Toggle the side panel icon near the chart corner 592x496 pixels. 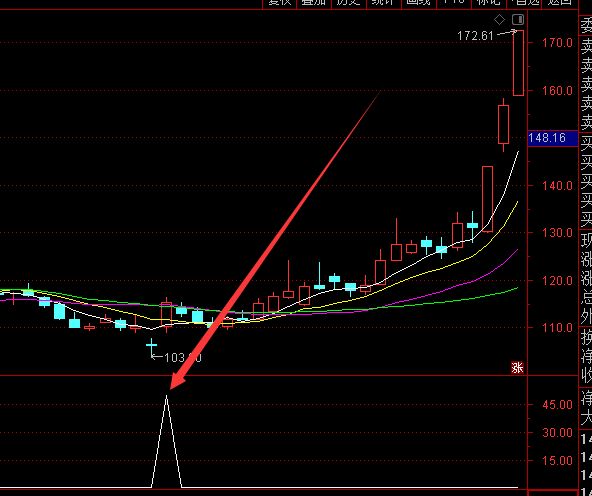point(518,20)
